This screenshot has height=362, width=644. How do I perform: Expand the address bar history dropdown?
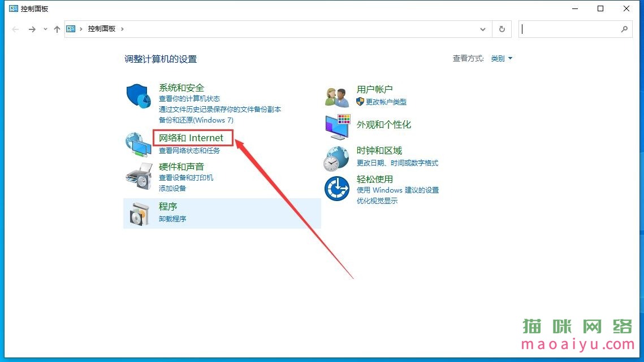[x=482, y=29]
